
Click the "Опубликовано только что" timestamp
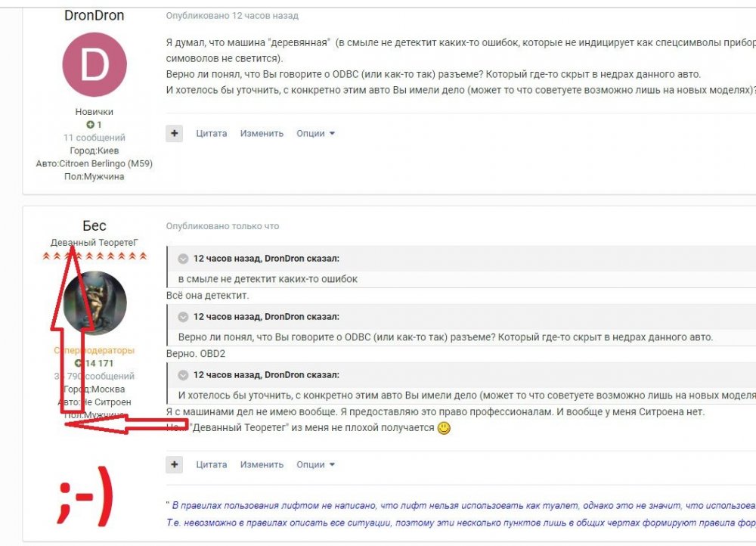point(223,225)
